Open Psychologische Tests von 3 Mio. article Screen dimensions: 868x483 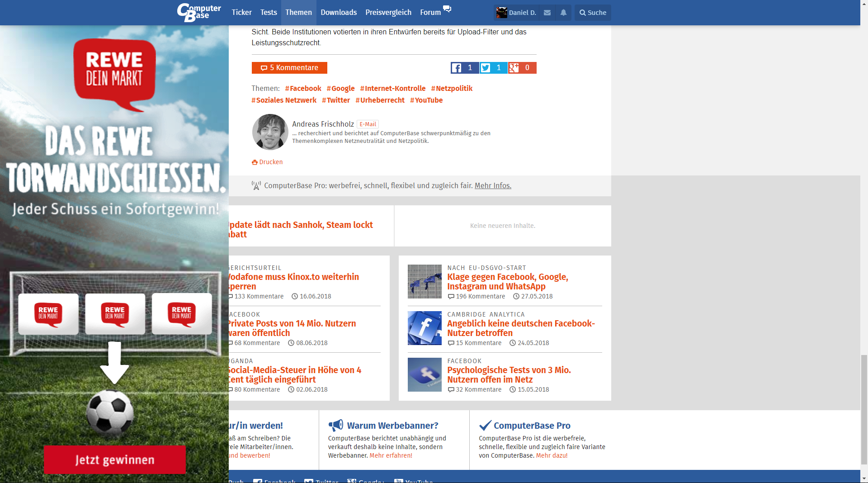click(509, 375)
